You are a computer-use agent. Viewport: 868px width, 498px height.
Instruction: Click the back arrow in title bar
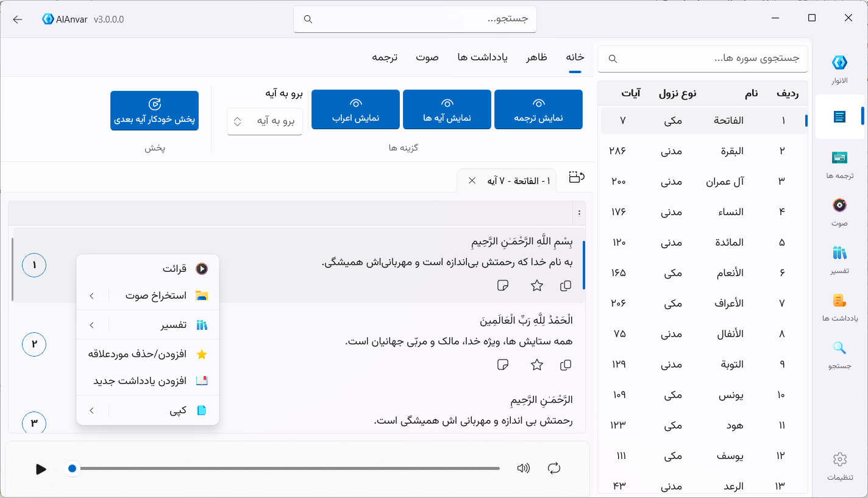coord(18,19)
